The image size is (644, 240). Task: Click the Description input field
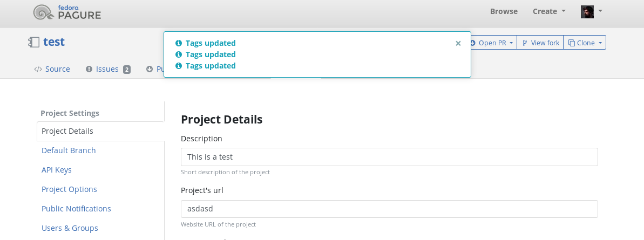(x=389, y=157)
